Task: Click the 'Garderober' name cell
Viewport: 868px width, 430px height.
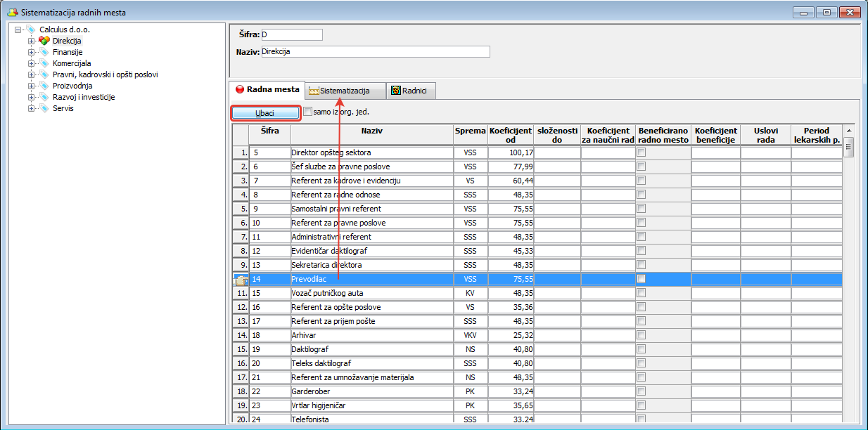Action: [x=372, y=391]
